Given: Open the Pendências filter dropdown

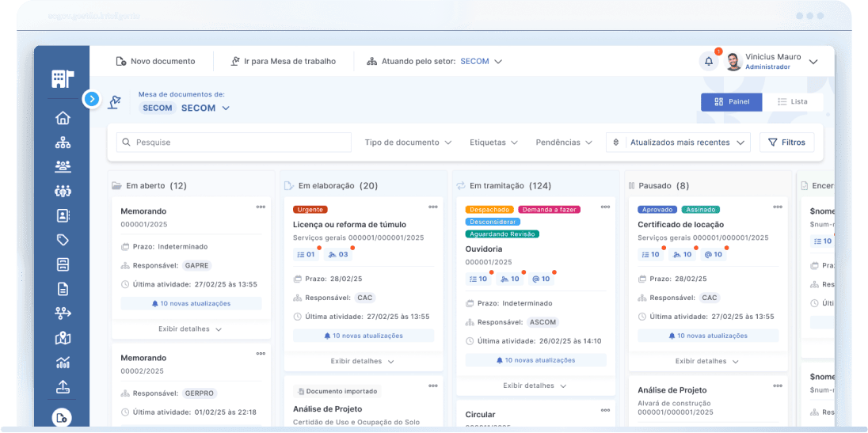Looking at the screenshot, I should point(564,142).
